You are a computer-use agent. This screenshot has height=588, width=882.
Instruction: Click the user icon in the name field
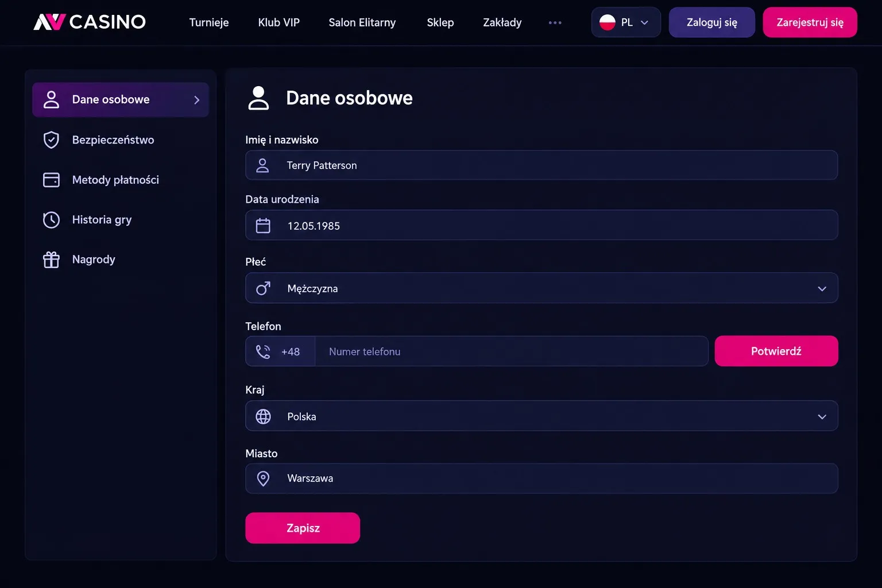point(262,165)
